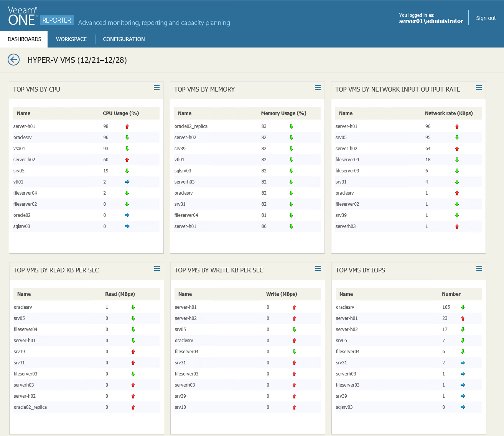Screen dimensions: 504x436
Task: Open the Top VMs by Memory widget menu
Action: pos(318,88)
